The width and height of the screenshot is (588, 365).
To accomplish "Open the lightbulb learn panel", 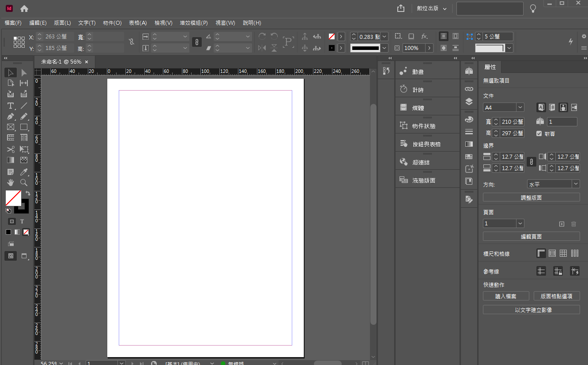I will click(x=533, y=8).
